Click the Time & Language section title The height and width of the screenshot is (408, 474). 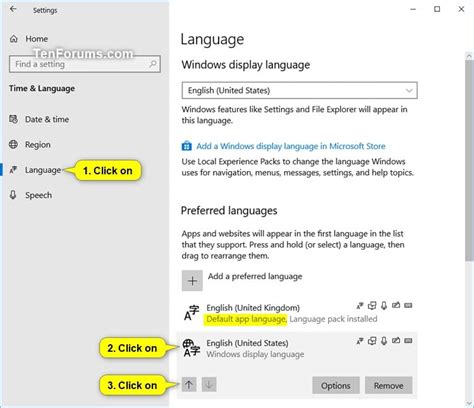[x=42, y=88]
